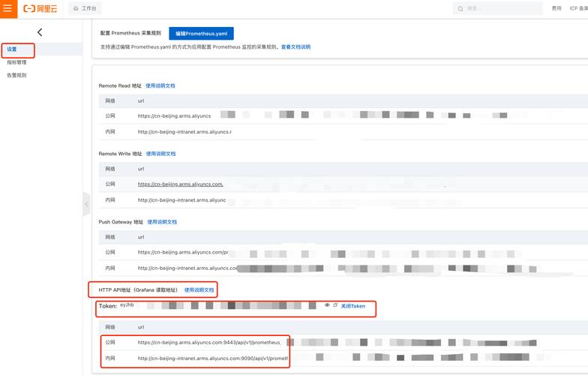Viewport: 588px width, 375px height.
Task: Select Remote Read 公网 URL text
Action: (x=174, y=115)
